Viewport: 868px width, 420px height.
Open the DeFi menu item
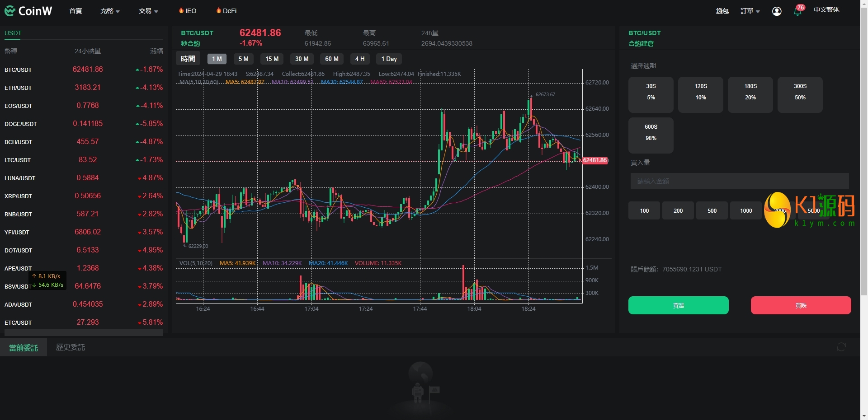pos(226,10)
